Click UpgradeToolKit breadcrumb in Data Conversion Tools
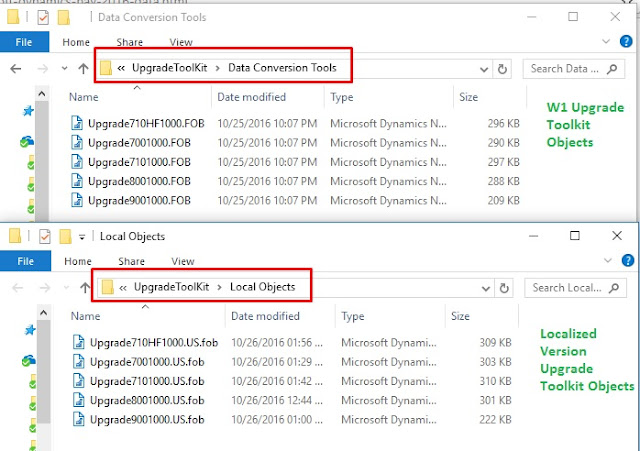640x451 pixels. pyautogui.click(x=169, y=68)
